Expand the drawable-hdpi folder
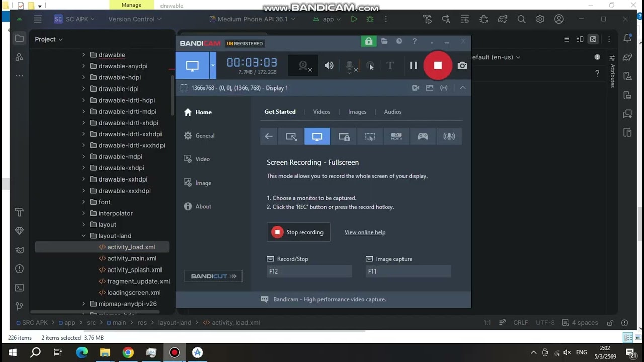644x362 pixels. (84, 77)
